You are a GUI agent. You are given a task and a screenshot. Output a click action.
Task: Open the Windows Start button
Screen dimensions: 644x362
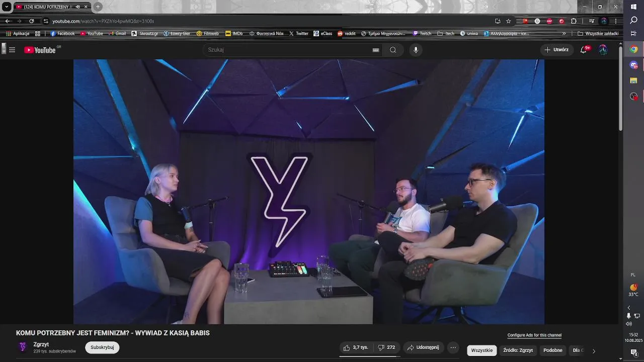point(634,7)
